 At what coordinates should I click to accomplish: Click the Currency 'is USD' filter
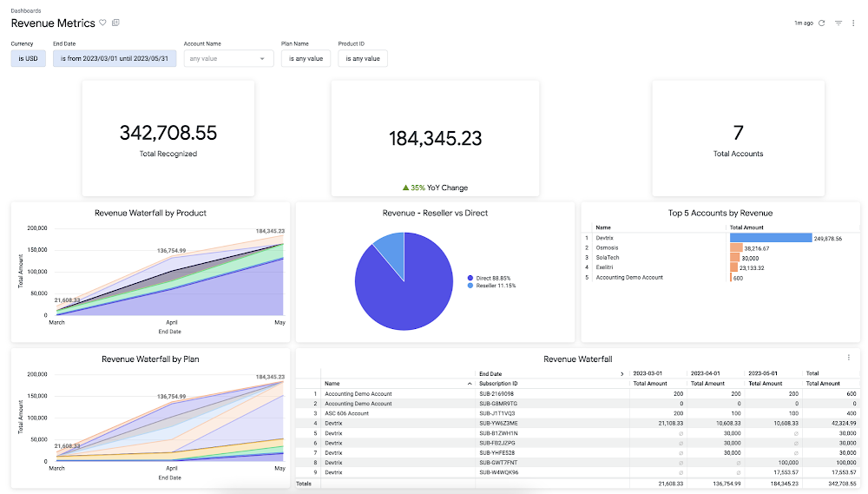[x=29, y=58]
